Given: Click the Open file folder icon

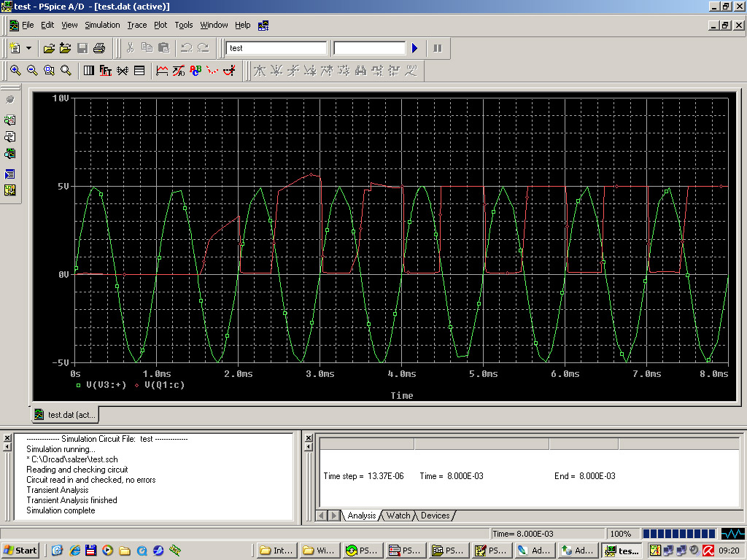Looking at the screenshot, I should coord(49,48).
